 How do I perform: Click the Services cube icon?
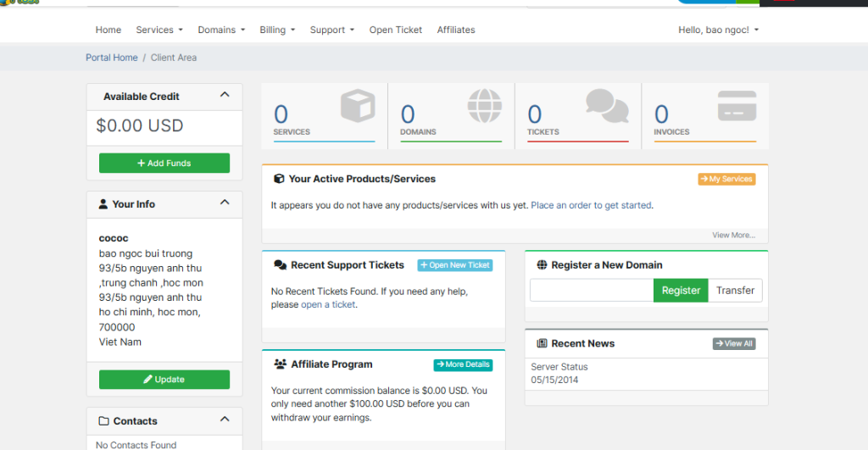point(358,106)
